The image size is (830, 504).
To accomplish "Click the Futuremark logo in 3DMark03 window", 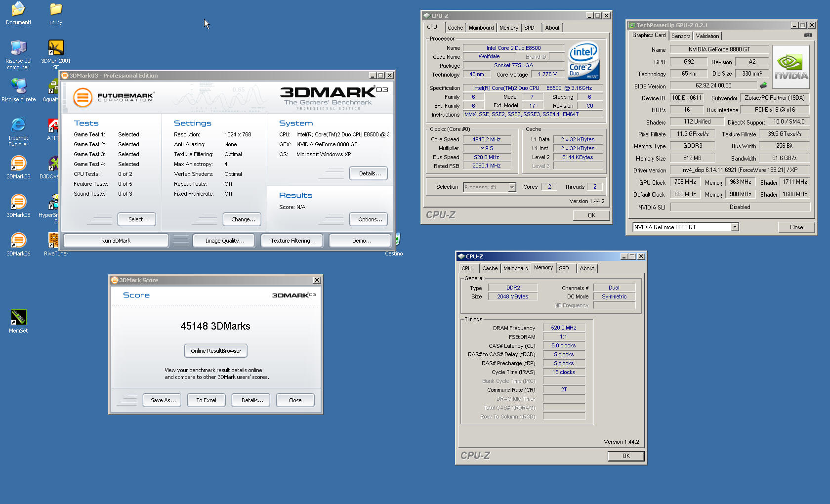I will (x=114, y=97).
